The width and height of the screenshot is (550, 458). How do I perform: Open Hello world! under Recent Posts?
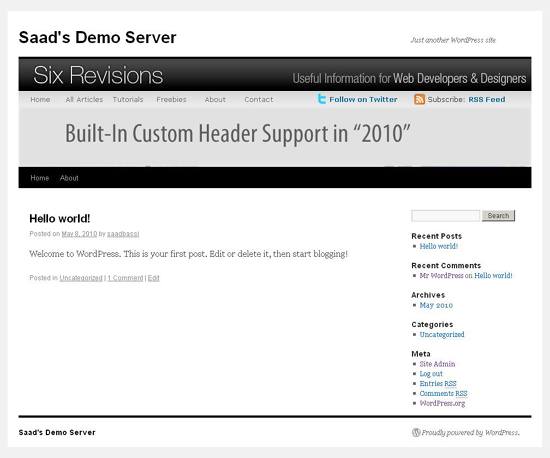(x=439, y=246)
